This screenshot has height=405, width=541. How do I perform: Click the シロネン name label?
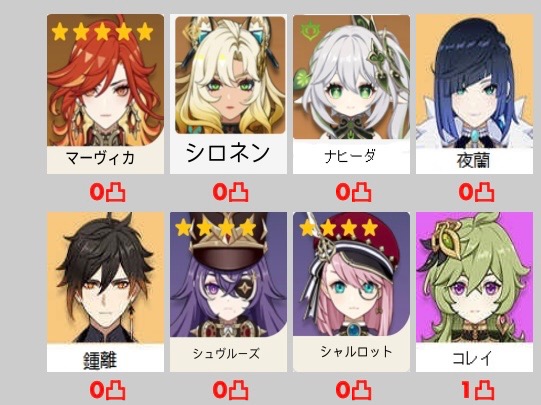[228, 153]
